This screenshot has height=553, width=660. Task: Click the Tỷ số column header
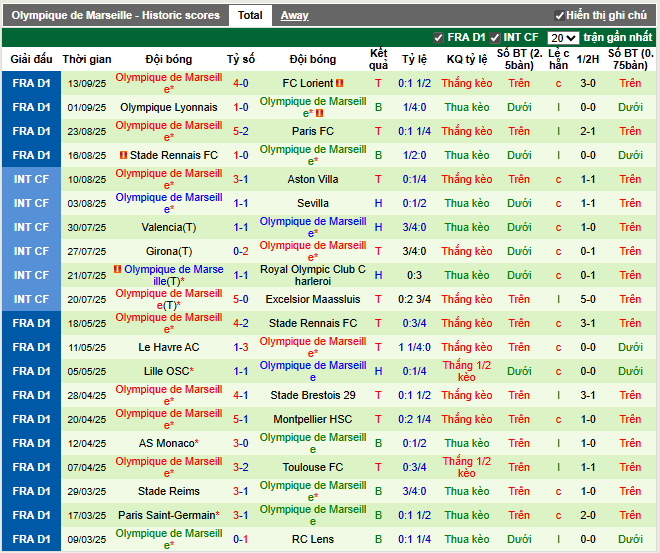(x=241, y=59)
